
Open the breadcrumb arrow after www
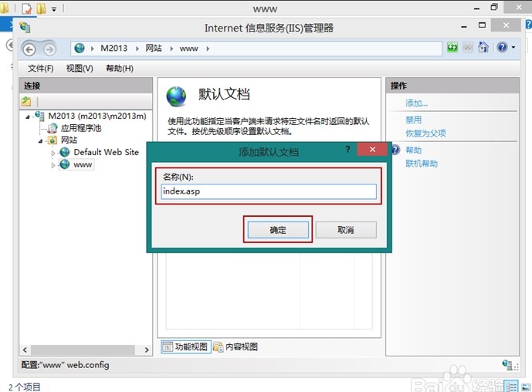tap(208, 49)
